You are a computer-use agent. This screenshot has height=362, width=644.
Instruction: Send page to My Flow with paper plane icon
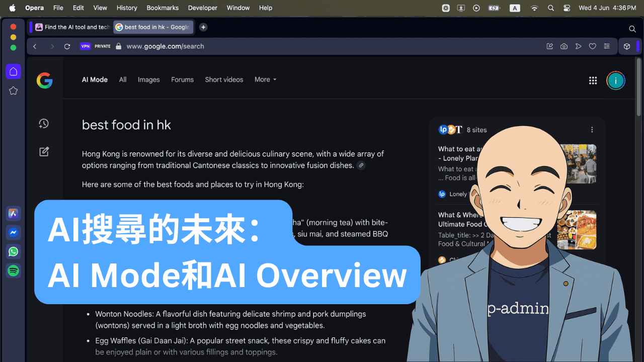[x=578, y=46]
